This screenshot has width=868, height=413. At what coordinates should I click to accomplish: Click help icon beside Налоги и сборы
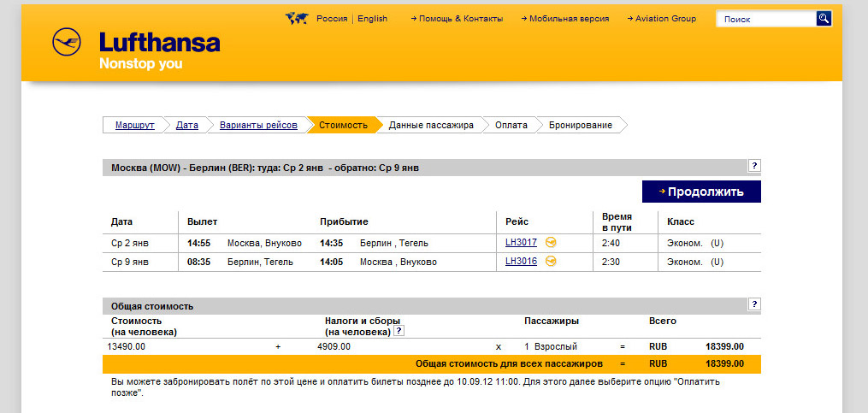pos(399,331)
